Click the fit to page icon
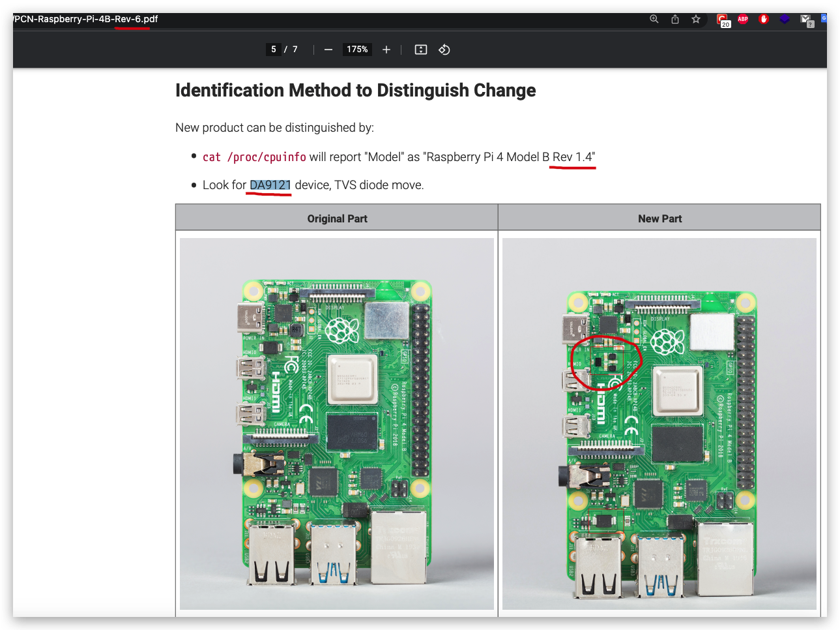Image resolution: width=840 pixels, height=630 pixels. (x=421, y=50)
